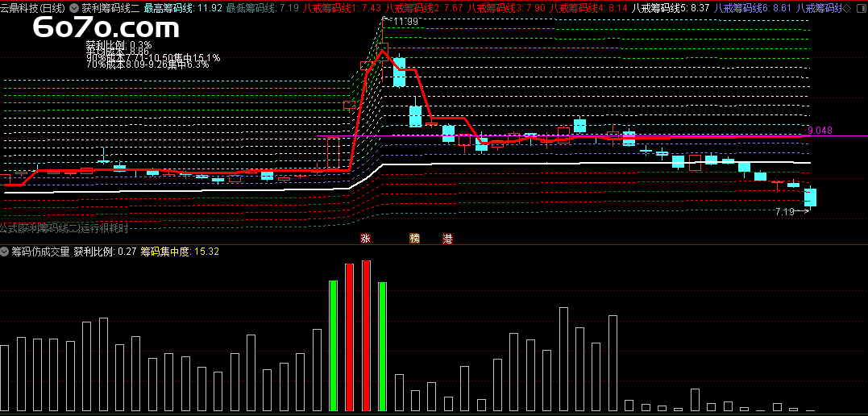Click the 11.99 high price annotation
This screenshot has width=868, height=416.
[x=405, y=21]
